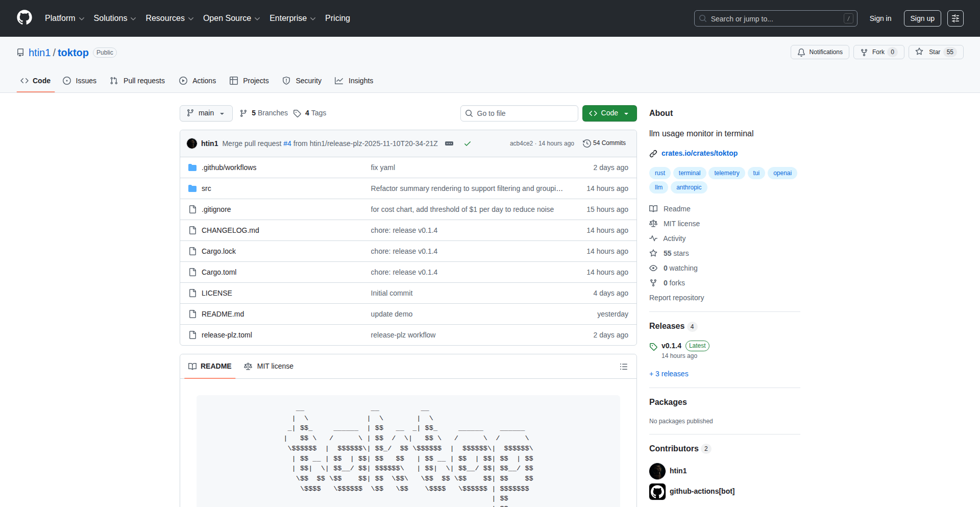Open the README outline list icon

tap(623, 367)
